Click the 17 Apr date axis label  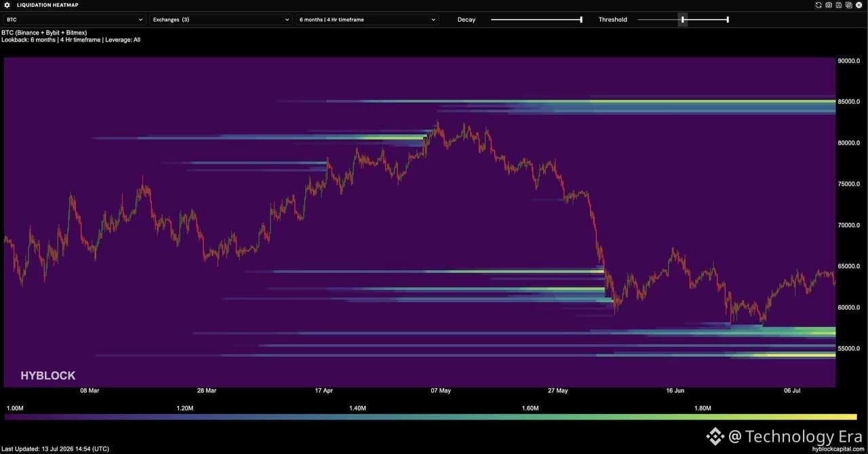(323, 391)
